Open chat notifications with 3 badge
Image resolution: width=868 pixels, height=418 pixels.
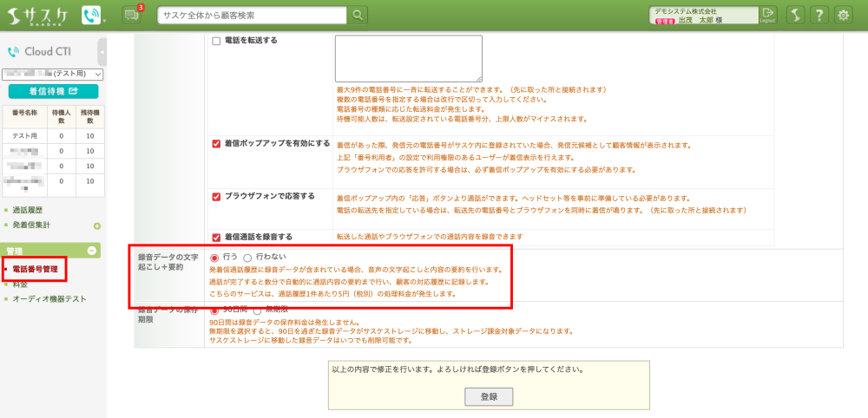coord(131,15)
